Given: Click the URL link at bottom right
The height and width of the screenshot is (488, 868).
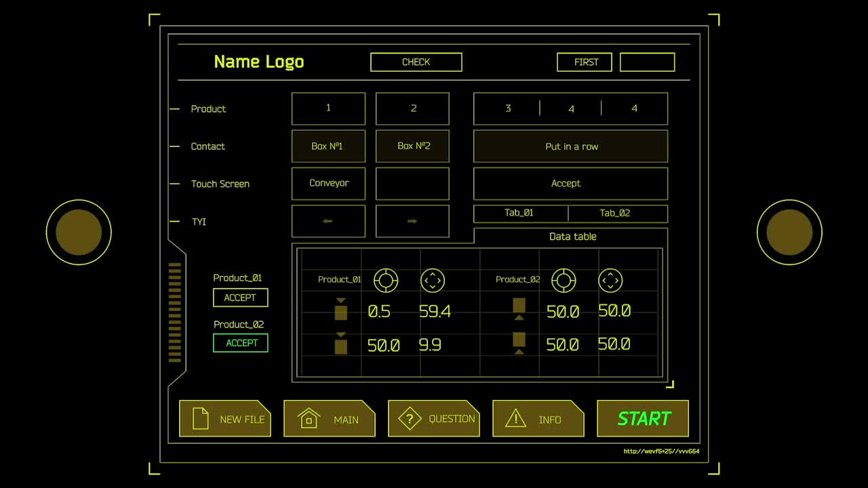Looking at the screenshot, I should pyautogui.click(x=661, y=451).
